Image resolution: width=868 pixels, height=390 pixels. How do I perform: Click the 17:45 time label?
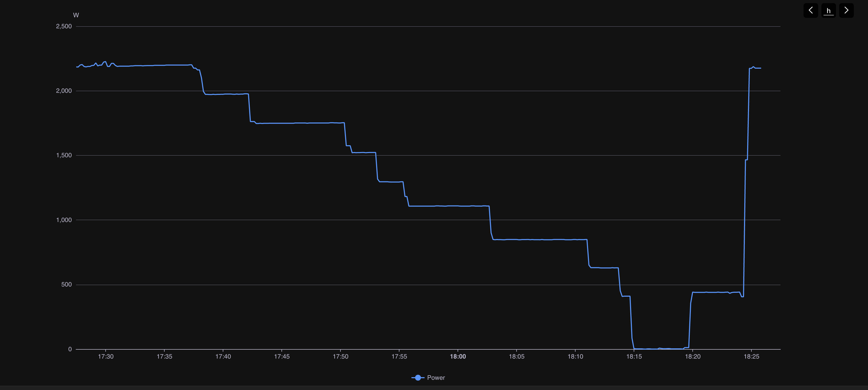[x=282, y=357]
